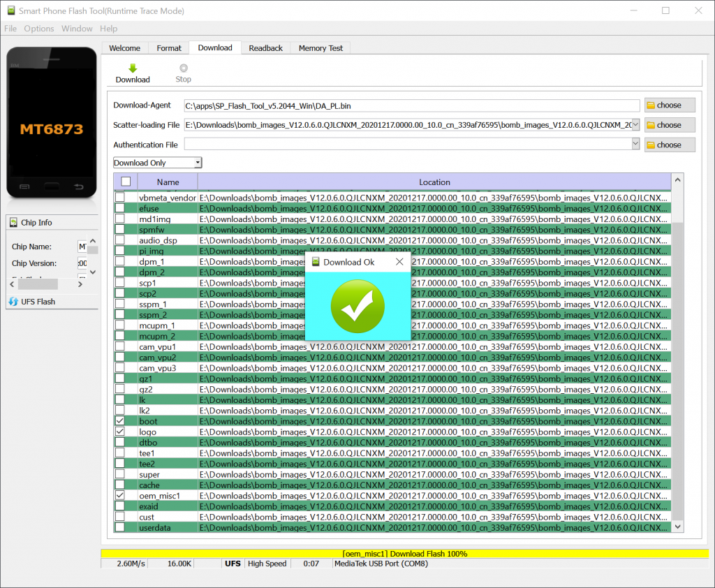Image resolution: width=715 pixels, height=588 pixels.
Task: Click the 2.60M/s transfer rate status
Action: tap(131, 564)
